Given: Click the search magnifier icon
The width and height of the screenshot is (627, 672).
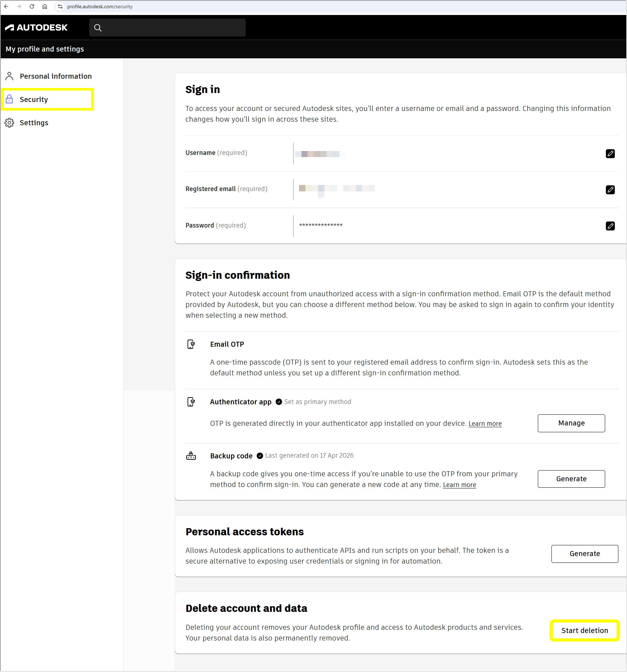Looking at the screenshot, I should click(x=98, y=28).
